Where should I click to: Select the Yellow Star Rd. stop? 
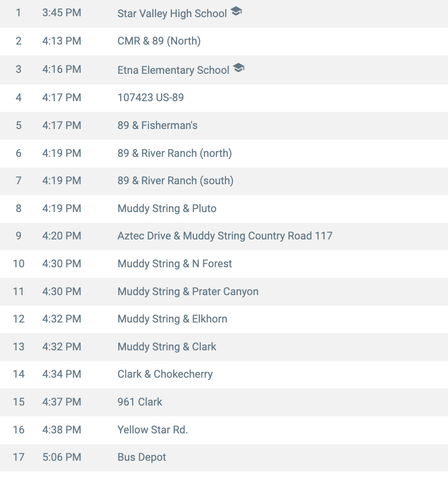point(153,430)
